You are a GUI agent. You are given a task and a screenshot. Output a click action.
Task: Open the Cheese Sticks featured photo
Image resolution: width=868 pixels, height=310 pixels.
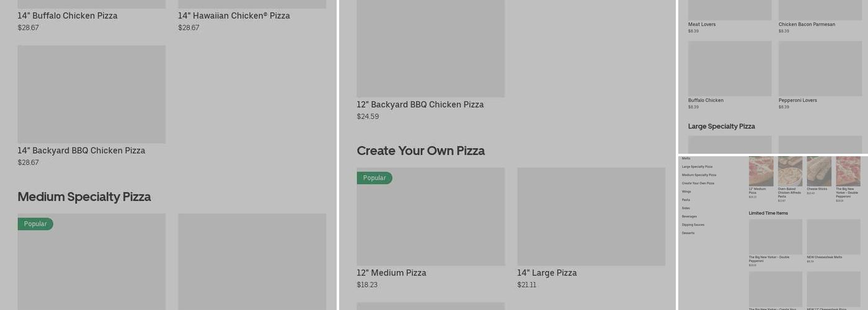click(818, 171)
